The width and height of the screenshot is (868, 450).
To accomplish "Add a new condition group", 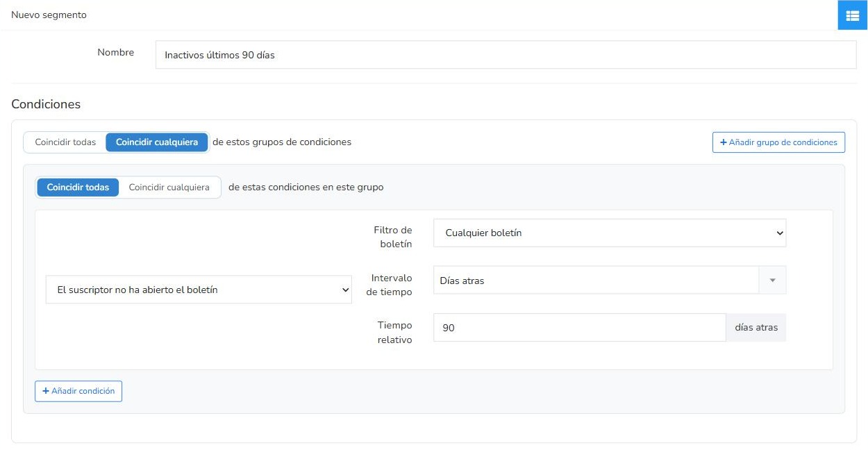I will (778, 142).
